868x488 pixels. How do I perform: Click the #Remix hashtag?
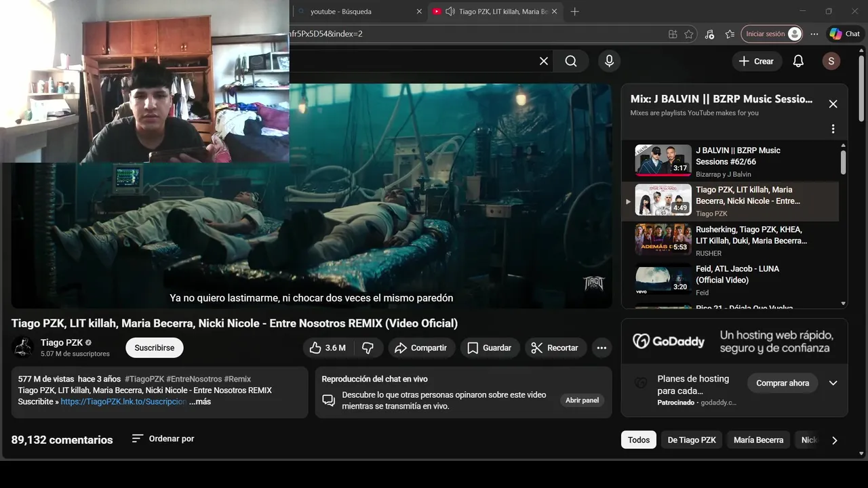coord(237,379)
